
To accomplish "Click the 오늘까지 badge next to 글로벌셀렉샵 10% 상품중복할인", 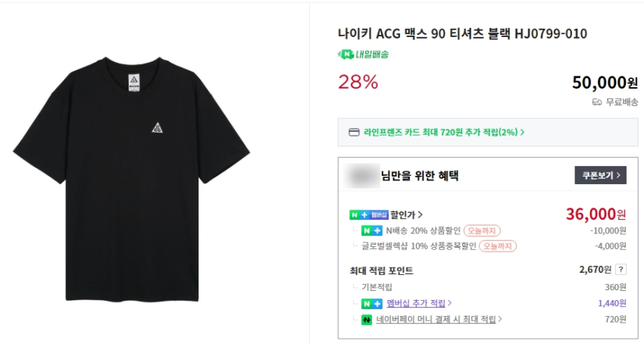I will [x=497, y=246].
